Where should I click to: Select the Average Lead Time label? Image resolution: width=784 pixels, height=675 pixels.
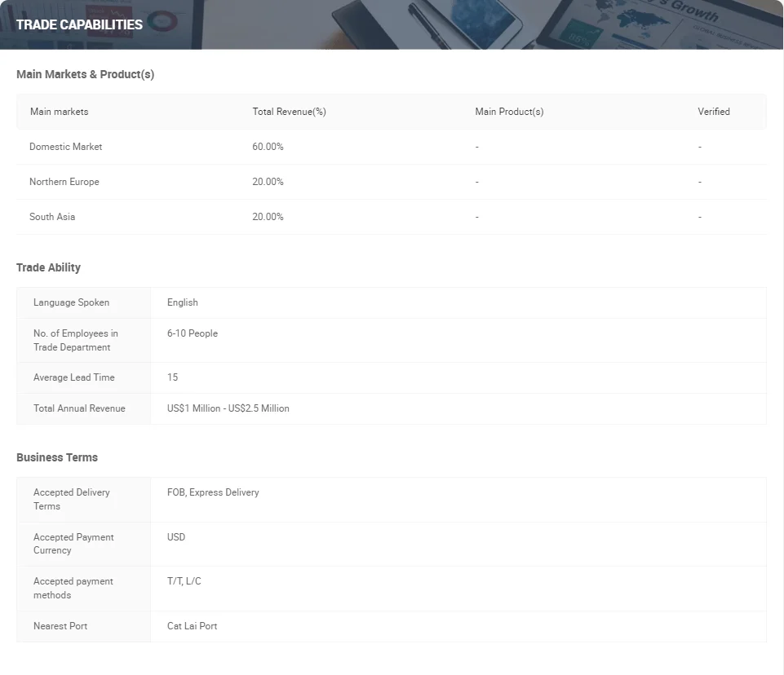tap(74, 377)
